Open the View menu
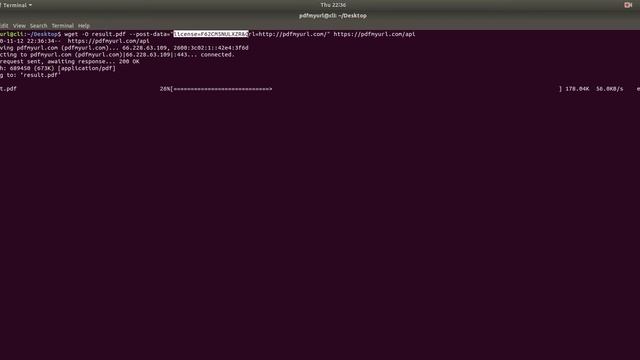Screen dimensions: 640x360 tap(19, 26)
